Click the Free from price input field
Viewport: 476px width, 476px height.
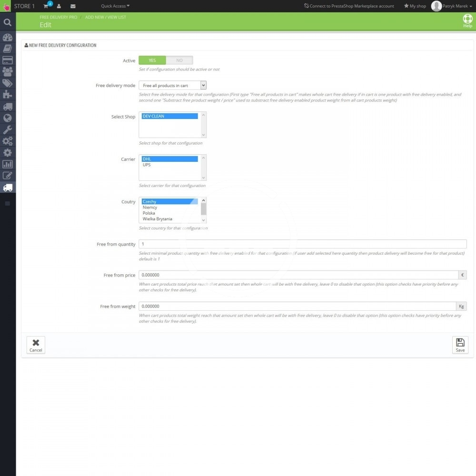(x=298, y=275)
